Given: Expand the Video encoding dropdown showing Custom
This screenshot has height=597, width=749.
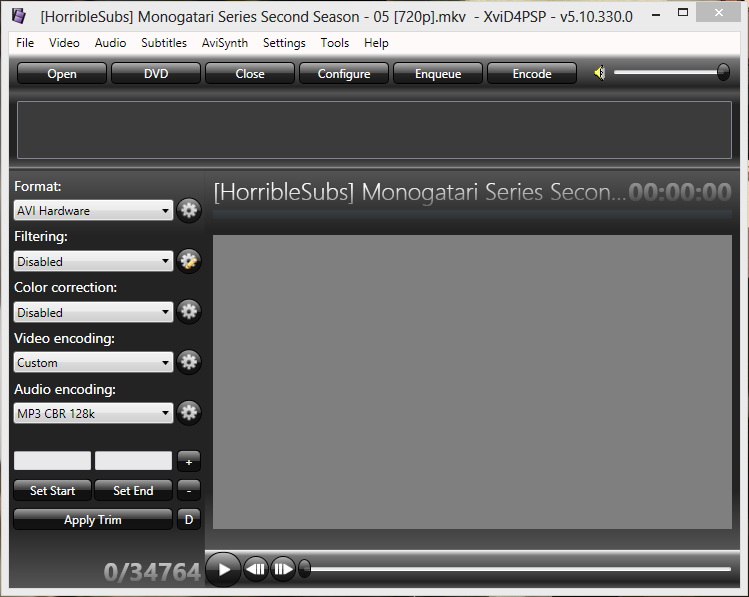Looking at the screenshot, I should point(93,363).
